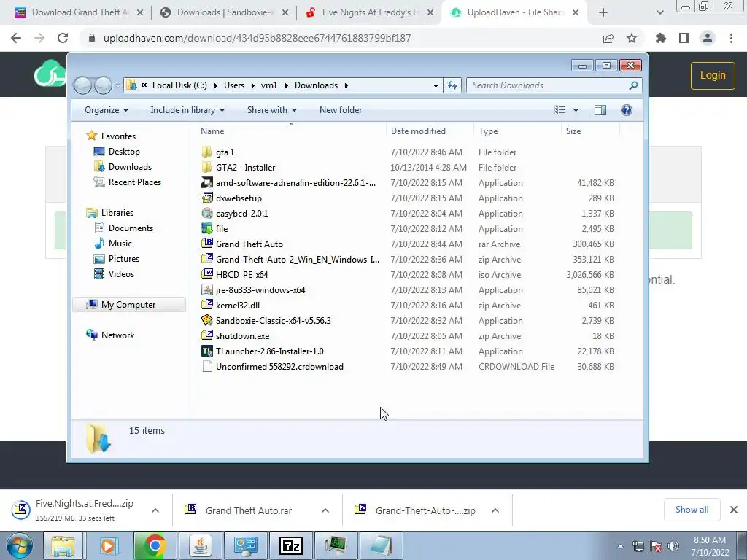Open the Chrome profile avatar
Screen dimensions: 747x560
point(708,38)
